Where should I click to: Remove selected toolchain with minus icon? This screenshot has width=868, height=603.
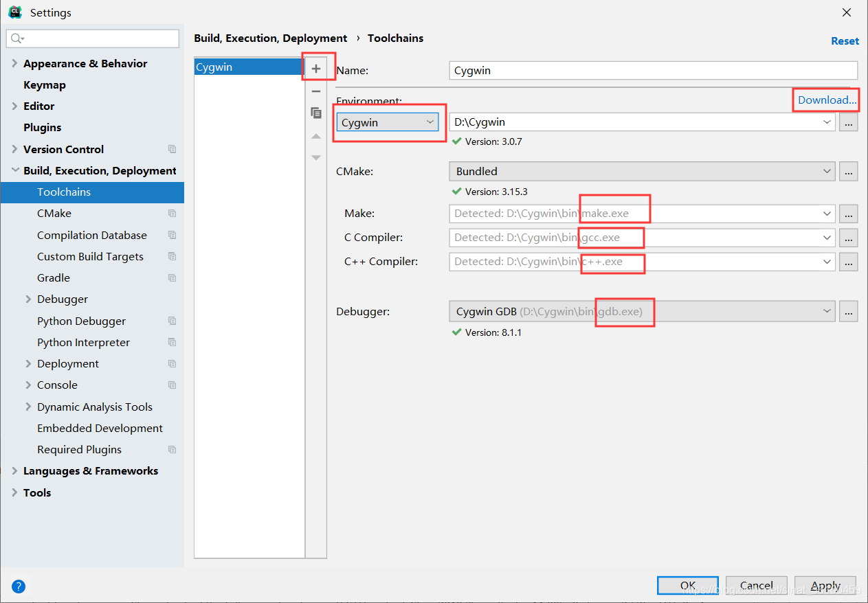point(316,91)
